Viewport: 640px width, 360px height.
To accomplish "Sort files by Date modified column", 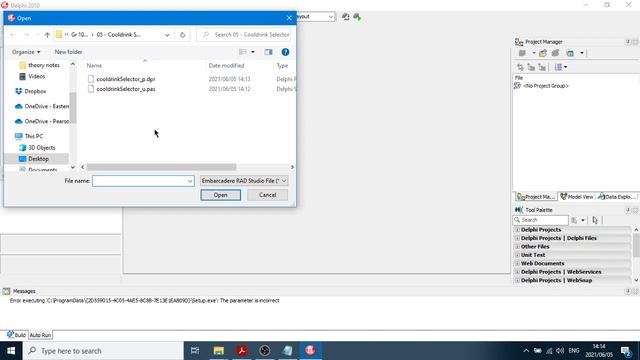I will [x=227, y=65].
